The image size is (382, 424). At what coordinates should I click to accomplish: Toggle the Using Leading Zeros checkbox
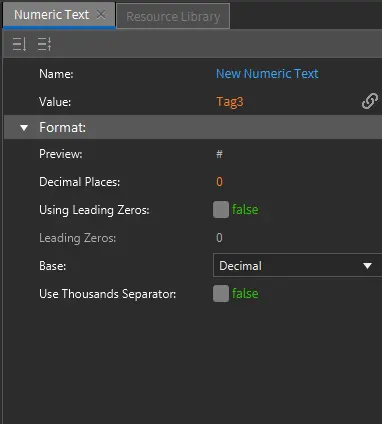pos(221,209)
